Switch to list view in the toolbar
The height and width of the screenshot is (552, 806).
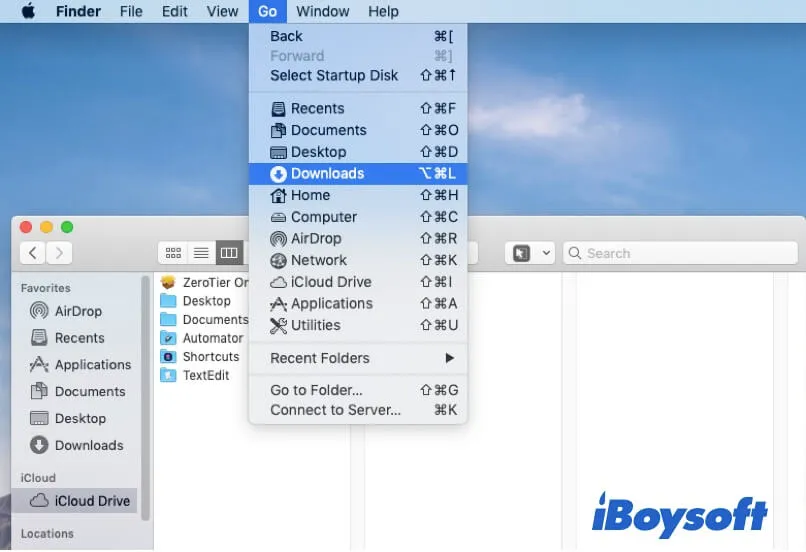coord(201,253)
